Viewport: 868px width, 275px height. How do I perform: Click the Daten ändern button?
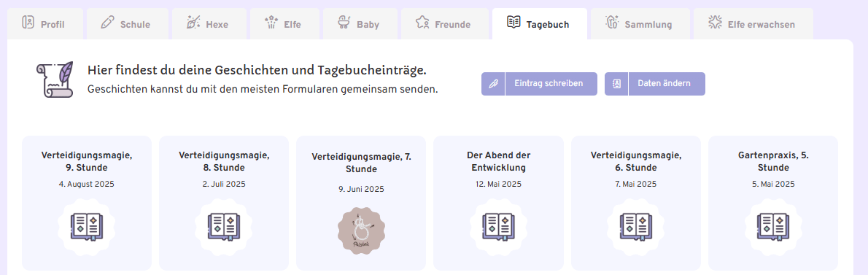pos(655,84)
